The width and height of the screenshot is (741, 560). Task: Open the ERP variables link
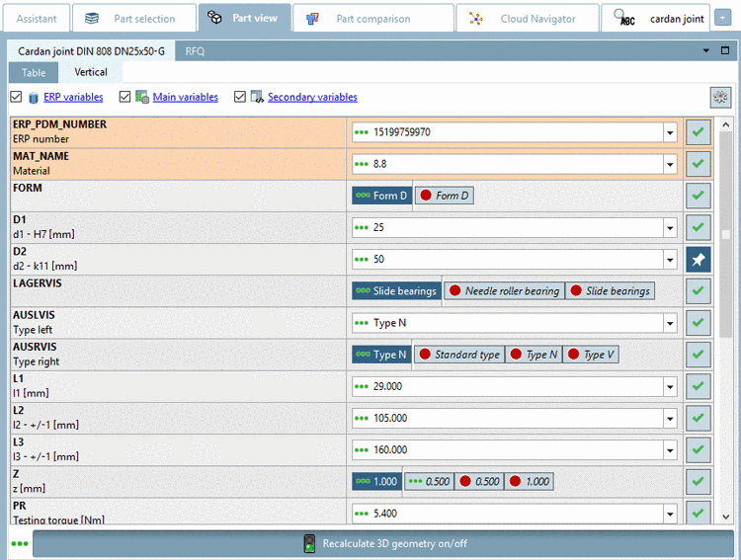[73, 97]
